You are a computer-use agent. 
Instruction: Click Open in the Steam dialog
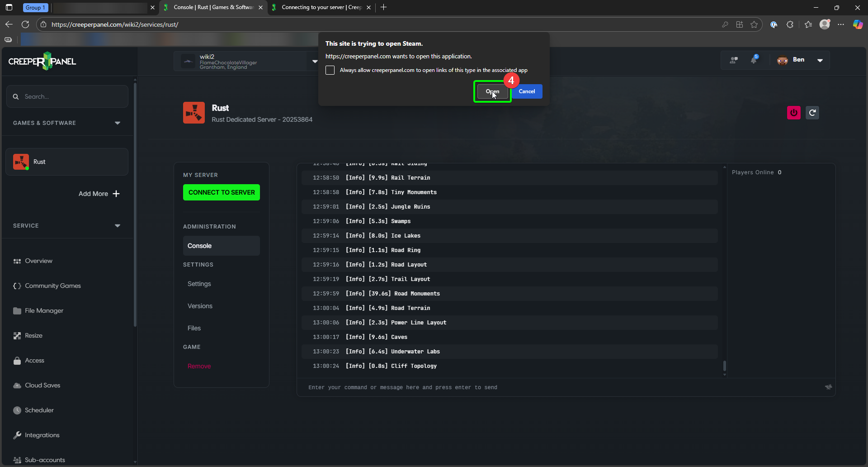point(492,91)
